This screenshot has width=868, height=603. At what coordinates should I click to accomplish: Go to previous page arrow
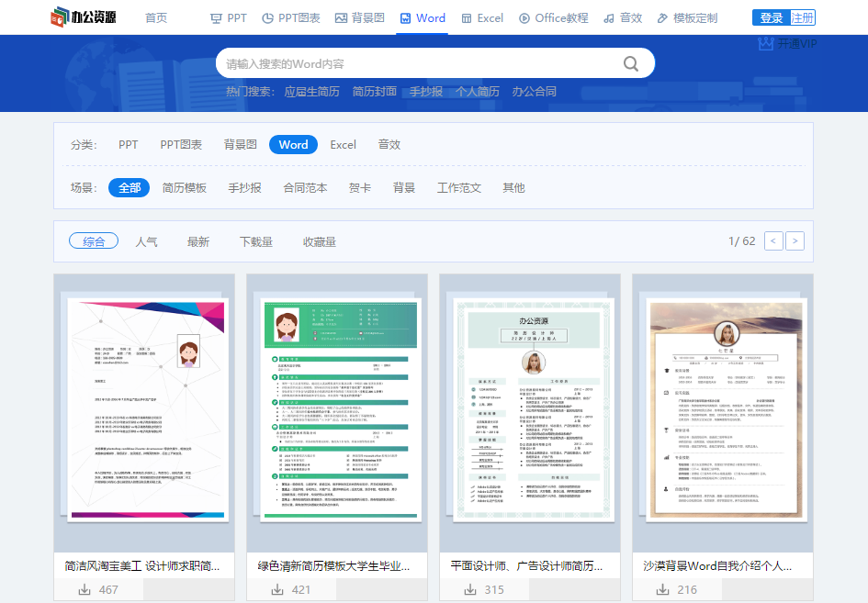coord(773,241)
